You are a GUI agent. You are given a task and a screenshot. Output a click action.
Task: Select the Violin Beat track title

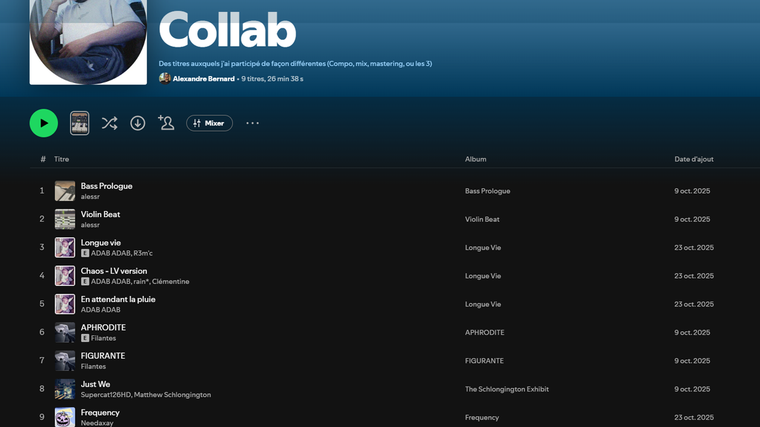coord(100,214)
